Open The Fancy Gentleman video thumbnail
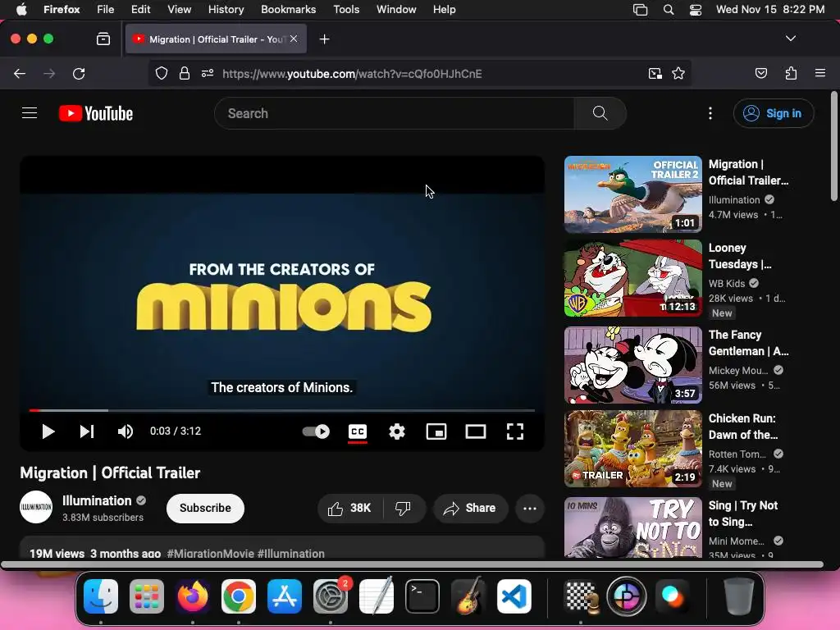 (x=632, y=365)
